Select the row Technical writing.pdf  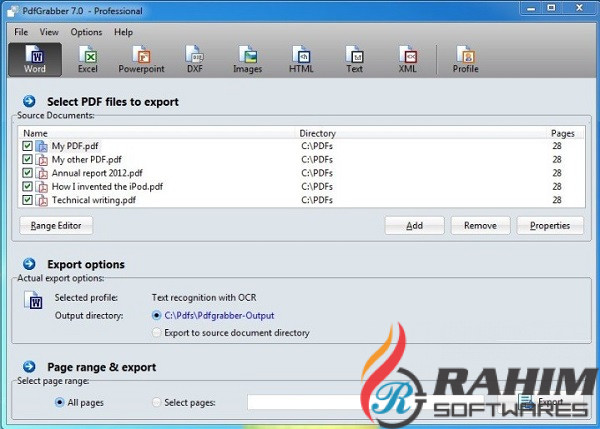301,200
